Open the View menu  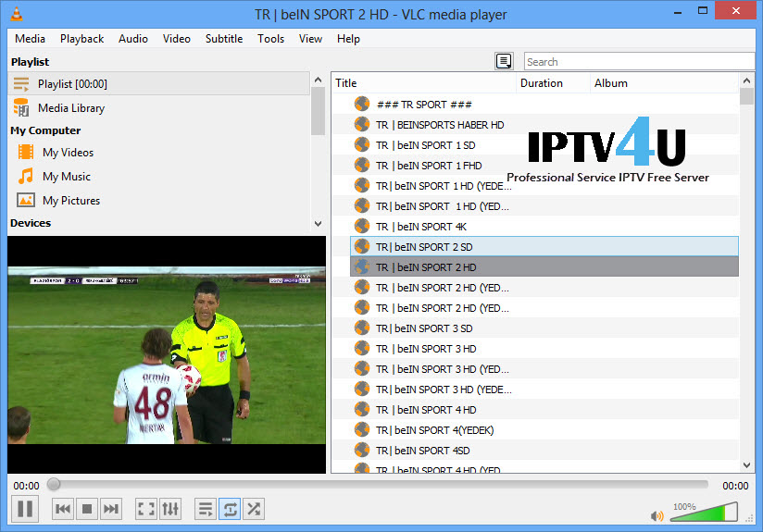pos(310,39)
